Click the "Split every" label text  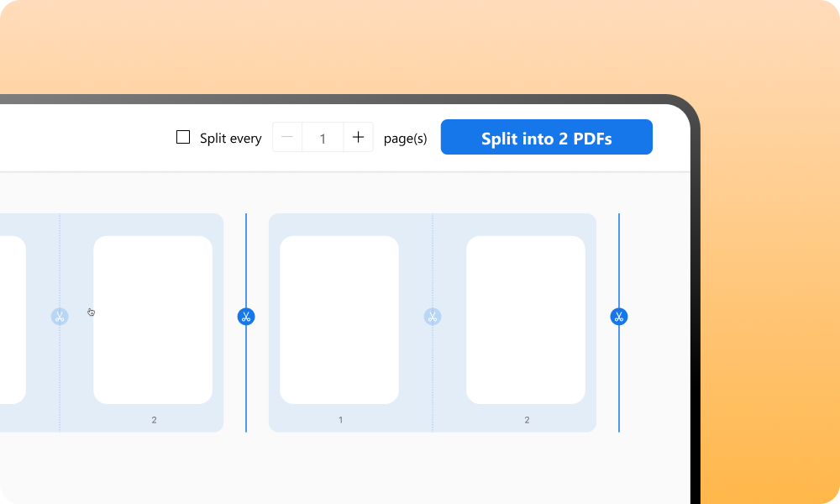point(231,139)
